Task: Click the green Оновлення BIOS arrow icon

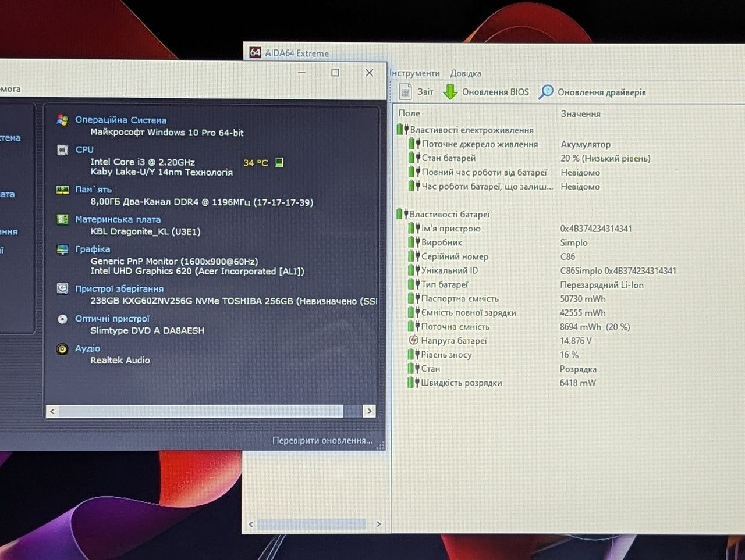Action: [450, 92]
